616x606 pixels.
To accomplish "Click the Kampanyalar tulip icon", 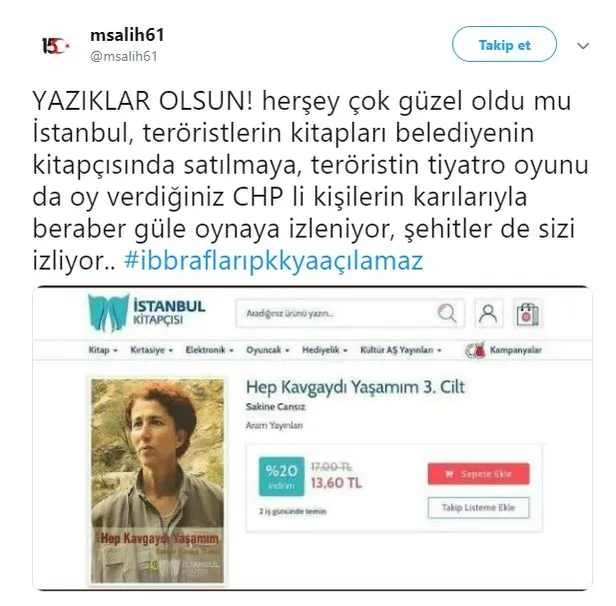I will [475, 350].
